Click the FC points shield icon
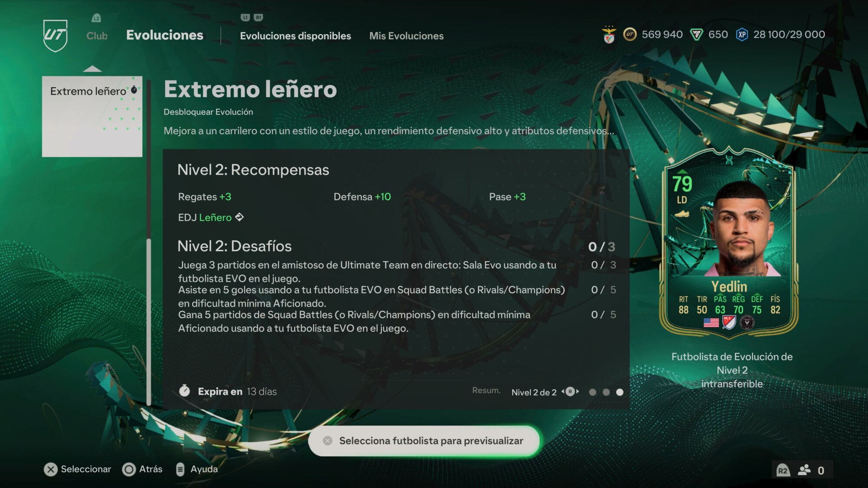Screen dimensions: 868x488 coord(697,35)
